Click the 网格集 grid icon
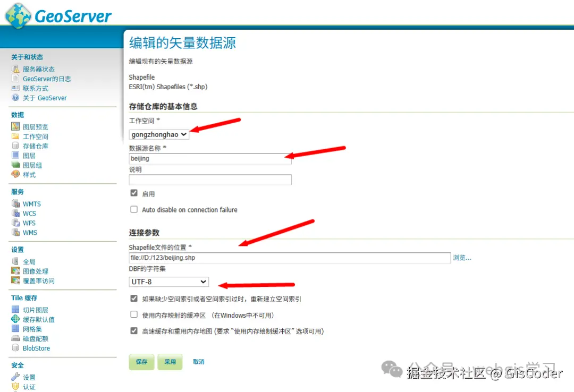This screenshot has width=574, height=392. [x=15, y=329]
